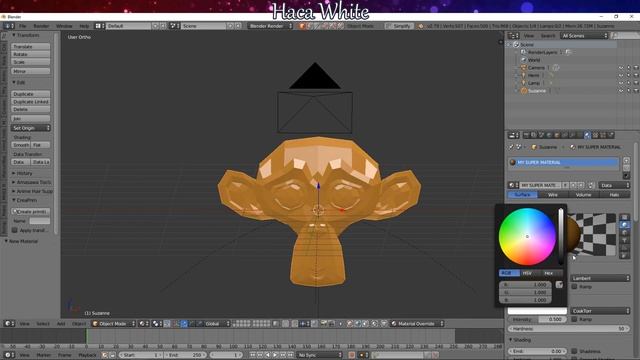Screen dimensions: 640x360
Task: Open the Lambert diffuse shader dropdown
Action: [600, 278]
